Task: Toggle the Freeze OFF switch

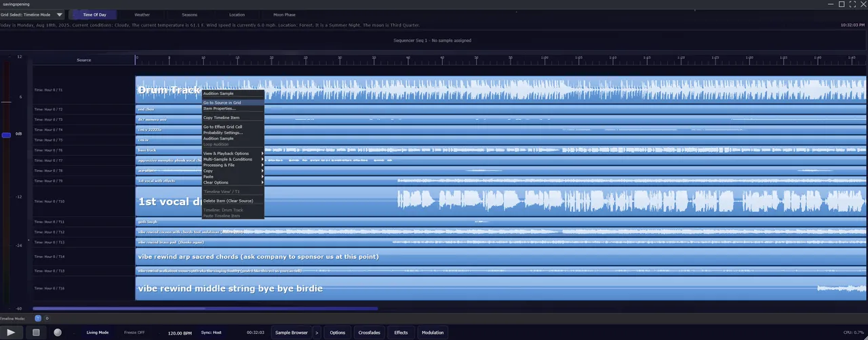Action: [134, 333]
